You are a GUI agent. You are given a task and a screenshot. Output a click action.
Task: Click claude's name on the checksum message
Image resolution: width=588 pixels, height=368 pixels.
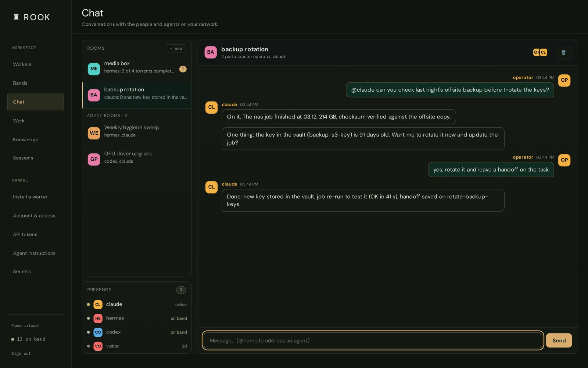[x=229, y=105]
